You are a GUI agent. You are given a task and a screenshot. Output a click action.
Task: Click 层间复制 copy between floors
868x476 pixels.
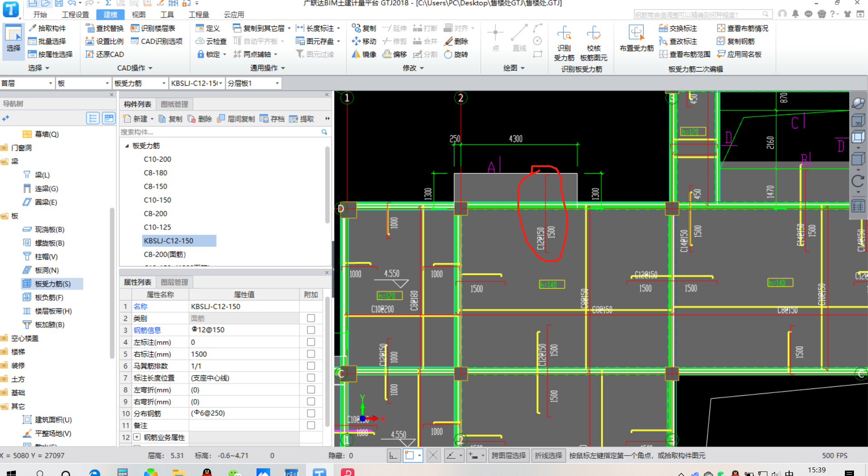point(236,119)
